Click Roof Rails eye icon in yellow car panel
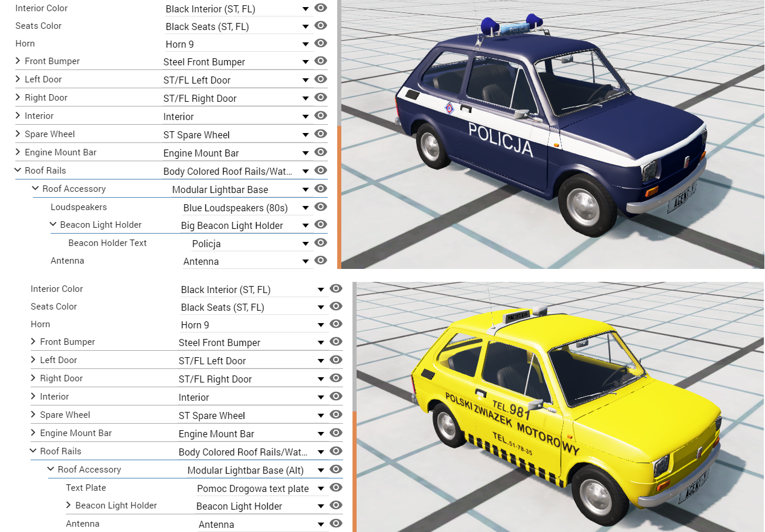The image size is (765, 532). [x=336, y=451]
